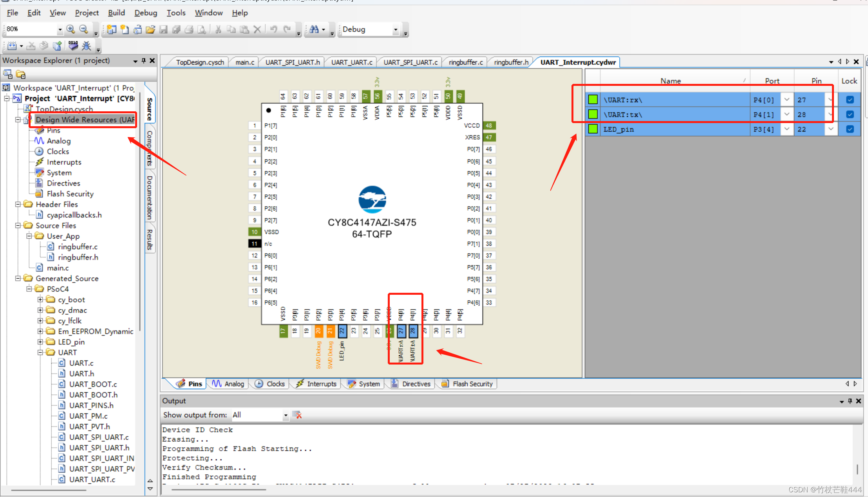Open the Build menu
The width and height of the screenshot is (868, 497).
point(116,13)
